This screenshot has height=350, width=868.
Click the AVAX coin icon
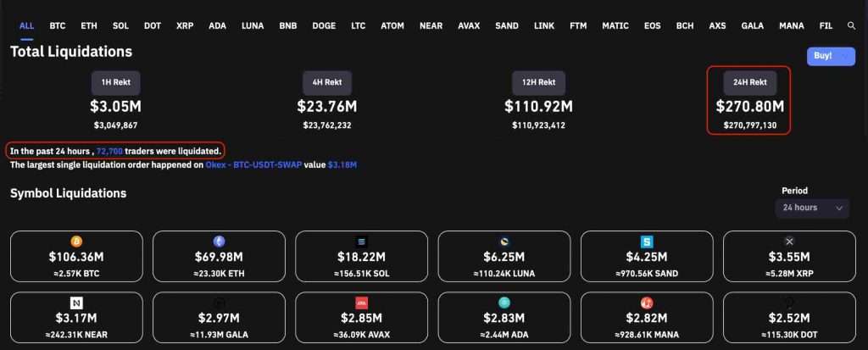(x=361, y=303)
